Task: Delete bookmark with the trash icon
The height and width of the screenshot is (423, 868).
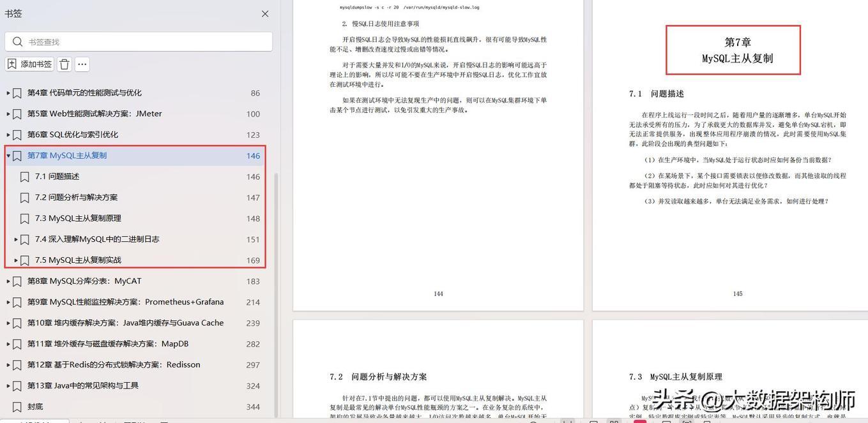Action: tap(65, 64)
